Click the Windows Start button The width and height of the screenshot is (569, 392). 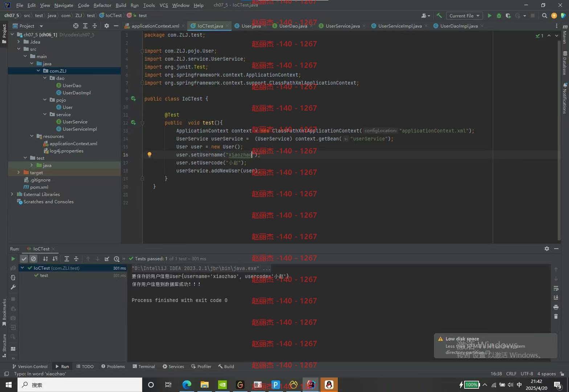click(x=9, y=385)
